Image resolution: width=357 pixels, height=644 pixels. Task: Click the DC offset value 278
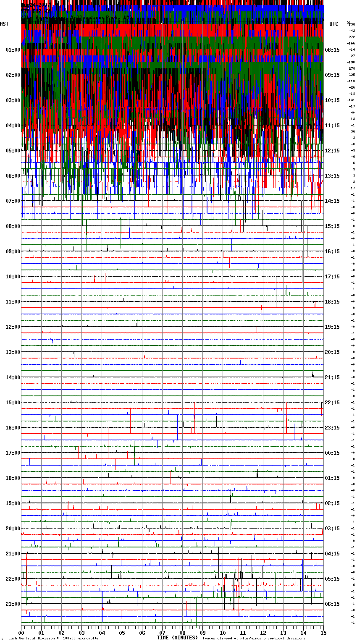point(352,68)
